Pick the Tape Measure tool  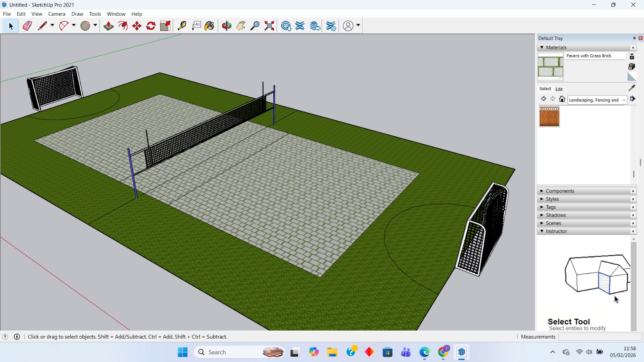[x=182, y=26]
